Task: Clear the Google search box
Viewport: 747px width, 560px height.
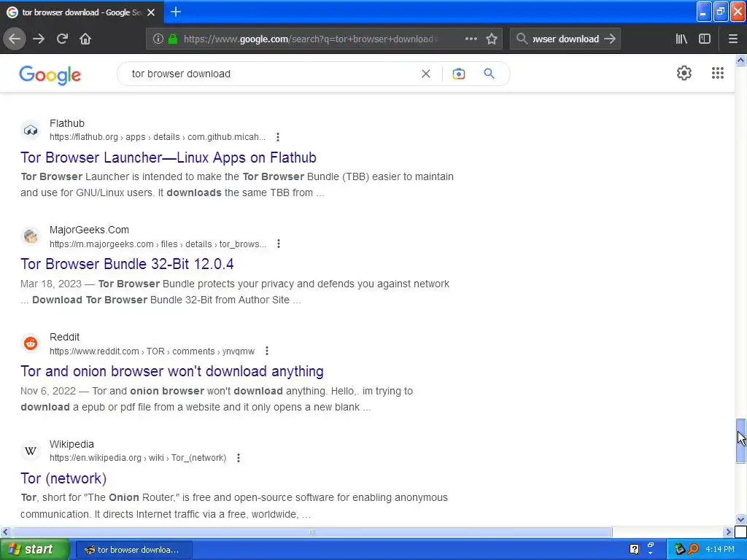Action: [x=426, y=74]
